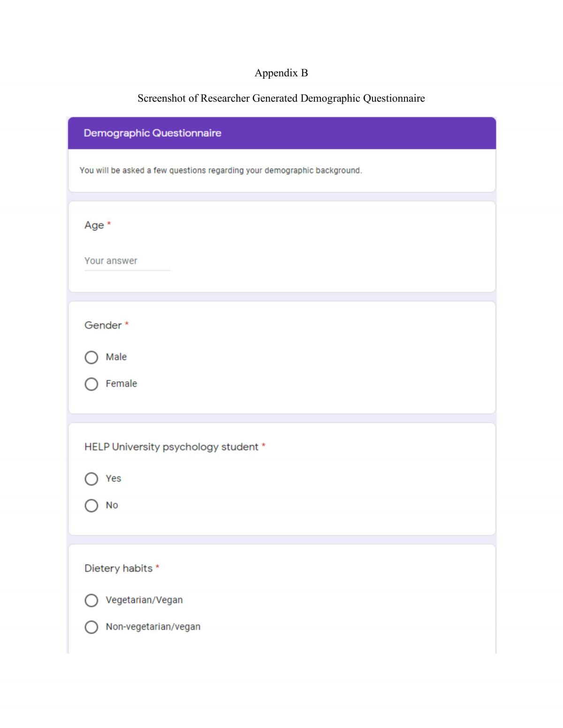The height and width of the screenshot is (728, 563).
Task: Click the Gender question label
Action: point(103,325)
